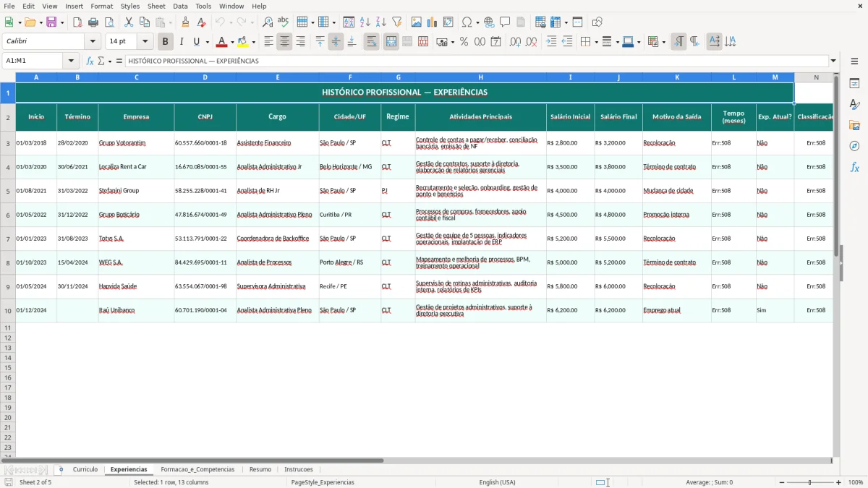Click the Save document icon
Image resolution: width=868 pixels, height=488 pixels.
pos(51,22)
